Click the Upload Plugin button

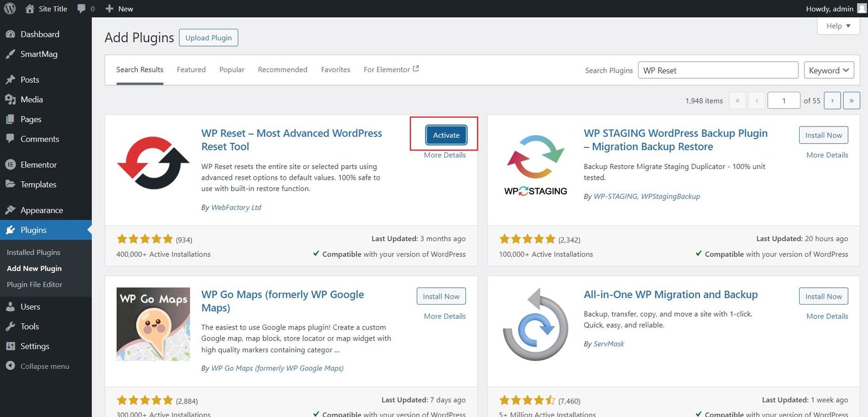pyautogui.click(x=208, y=37)
